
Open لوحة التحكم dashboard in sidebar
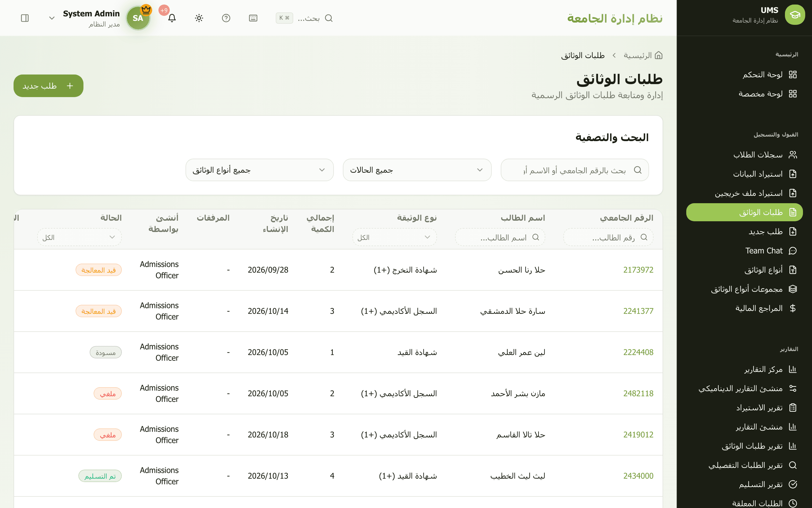pos(745,75)
